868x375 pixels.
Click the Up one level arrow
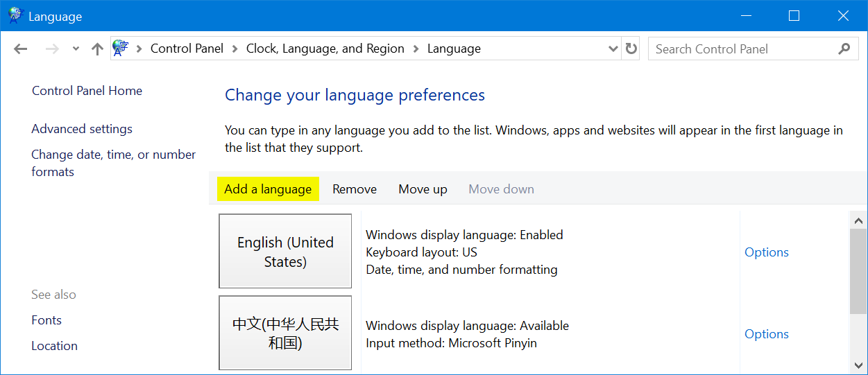click(97, 49)
